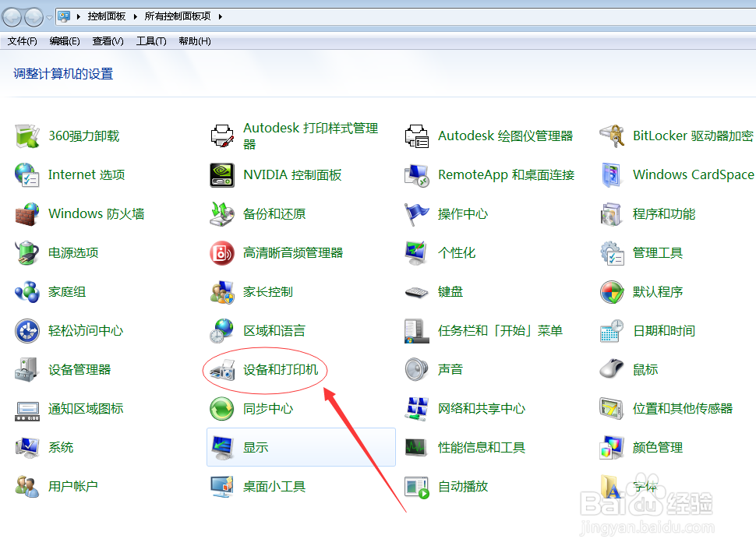Open the 设备管理器 icon
The width and height of the screenshot is (756, 553).
click(x=27, y=370)
